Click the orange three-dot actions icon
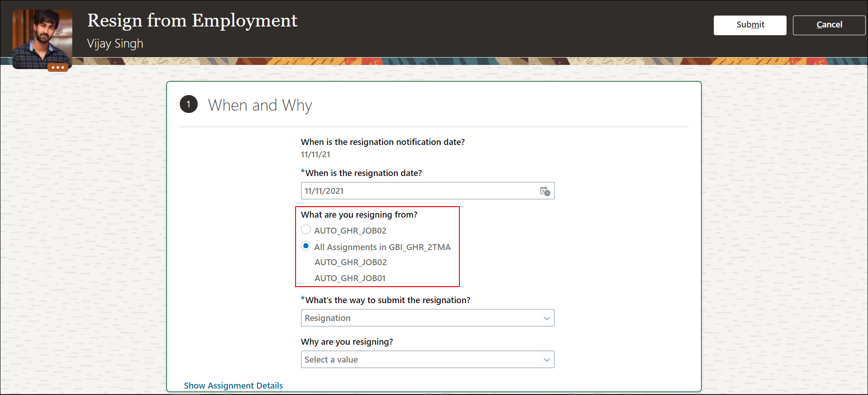The width and height of the screenshot is (868, 395). coord(58,68)
